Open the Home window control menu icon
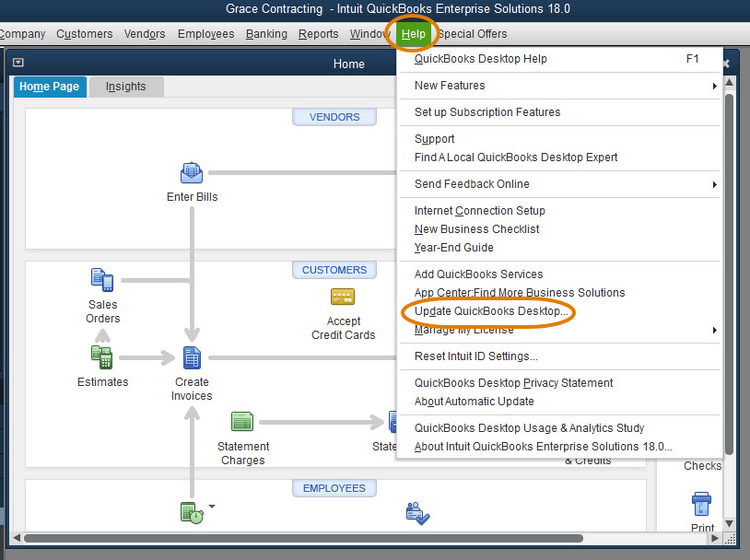This screenshot has width=750, height=560. click(x=18, y=63)
